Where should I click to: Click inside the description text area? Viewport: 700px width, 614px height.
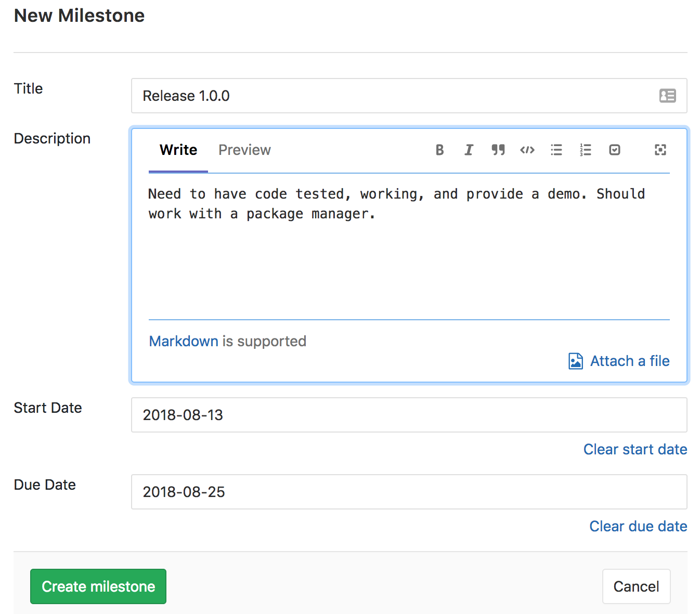[x=409, y=246]
